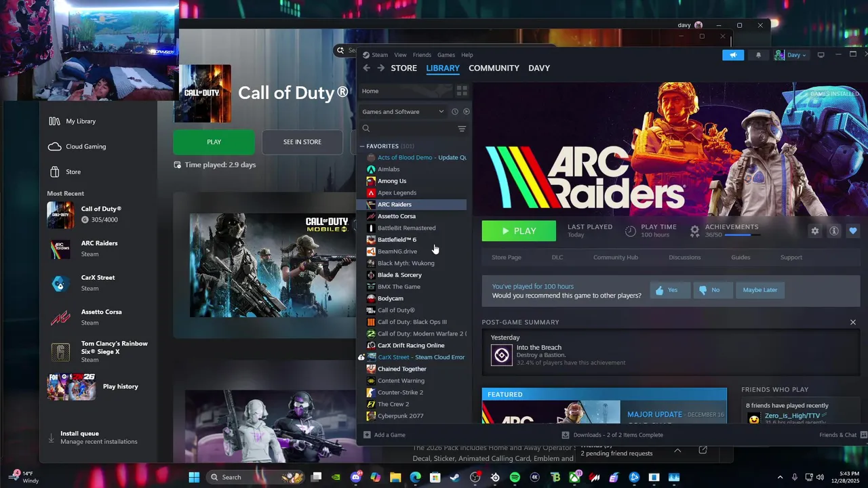Open ARC Raiders Store Page link
The height and width of the screenshot is (488, 868).
507,258
